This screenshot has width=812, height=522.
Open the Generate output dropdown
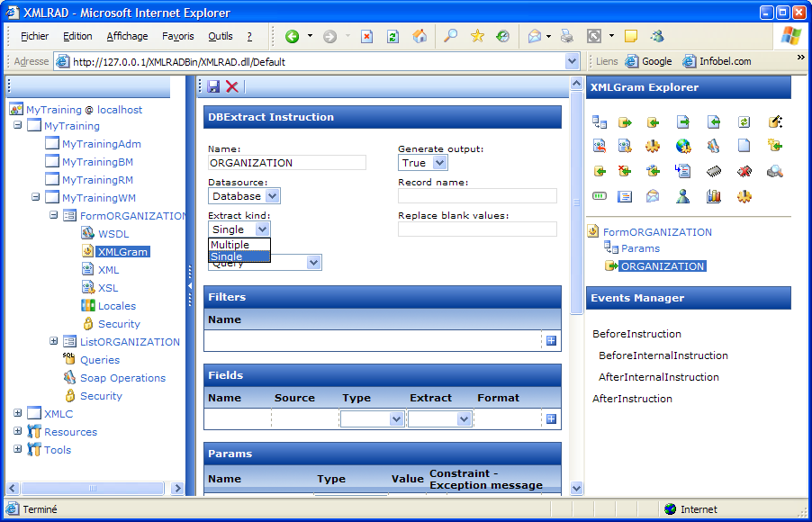point(438,163)
